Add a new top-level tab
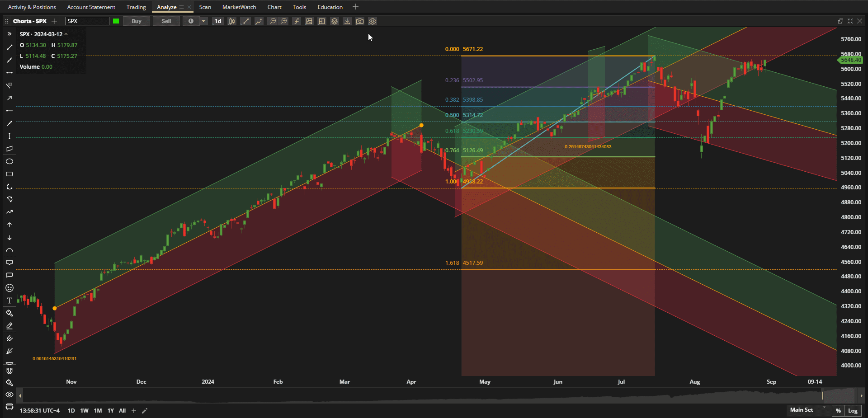Image resolution: width=868 pixels, height=418 pixels. tap(355, 7)
